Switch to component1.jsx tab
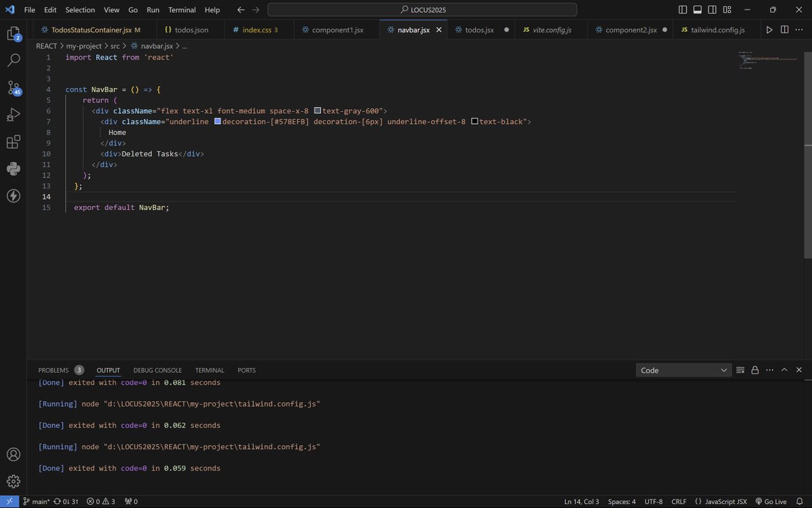The image size is (812, 508). 336,30
